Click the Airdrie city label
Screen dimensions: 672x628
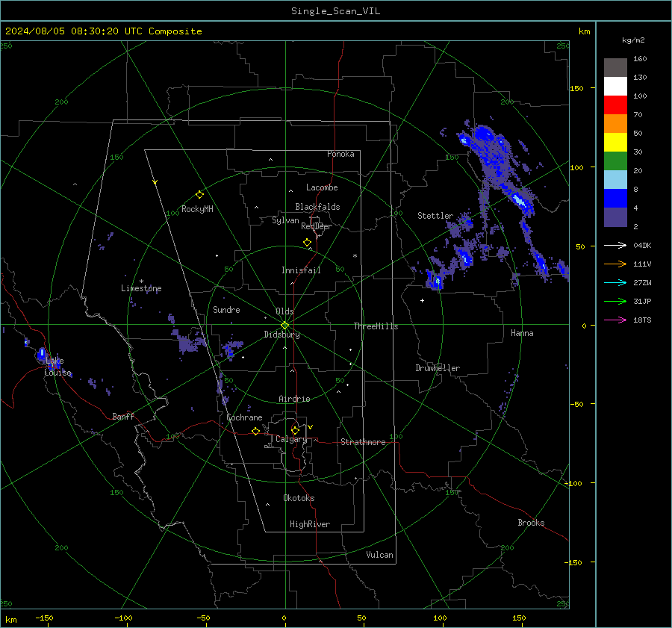[x=294, y=399]
